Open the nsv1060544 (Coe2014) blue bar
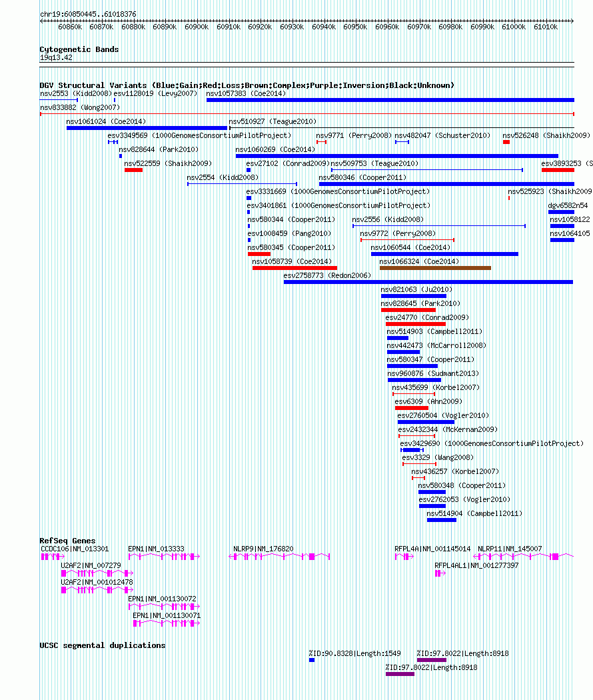593x700 pixels. (444, 254)
